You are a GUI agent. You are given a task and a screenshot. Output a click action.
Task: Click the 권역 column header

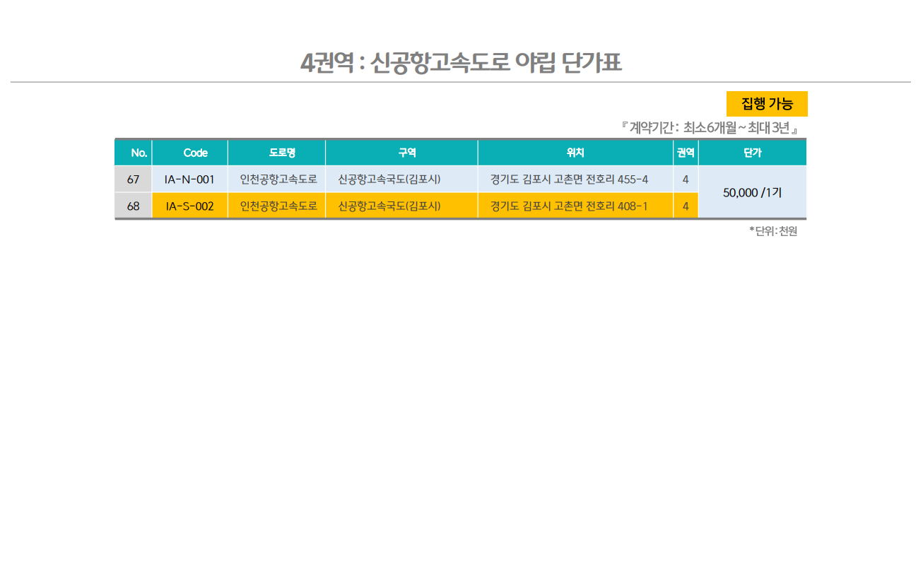click(x=686, y=153)
